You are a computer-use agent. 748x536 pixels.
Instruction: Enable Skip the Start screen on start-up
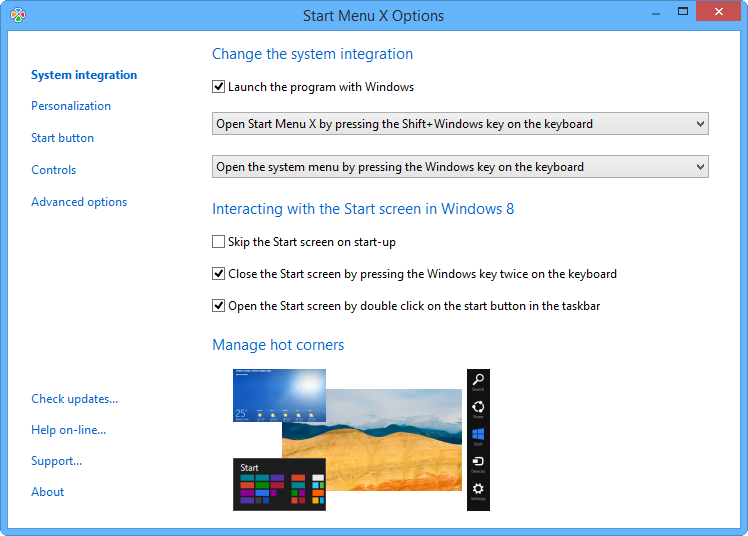(218, 242)
